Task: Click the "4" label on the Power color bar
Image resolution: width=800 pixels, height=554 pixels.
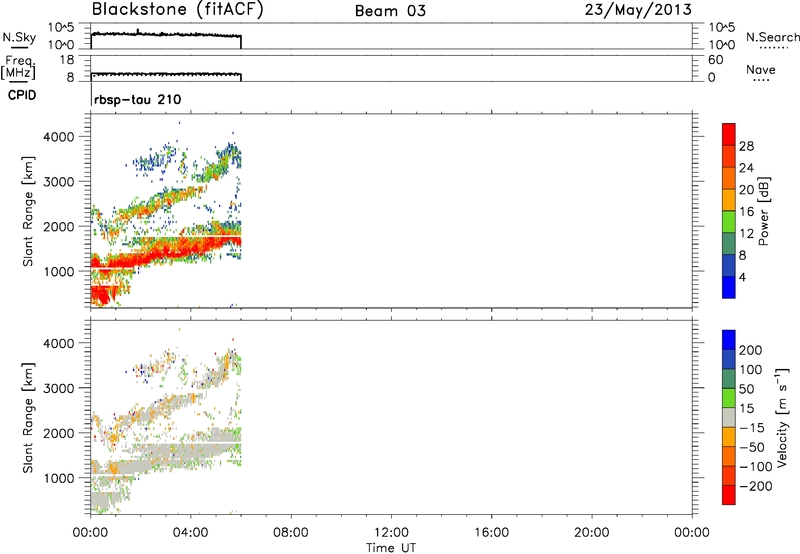Action: click(742, 277)
